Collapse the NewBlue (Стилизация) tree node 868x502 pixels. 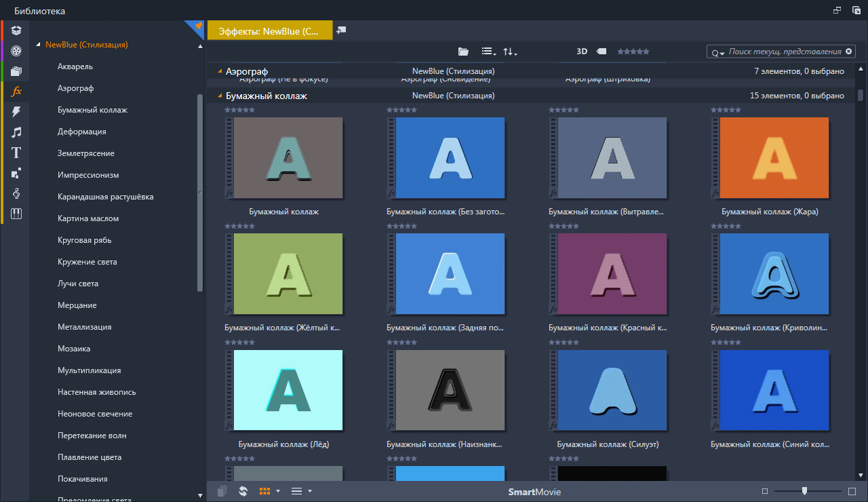[39, 45]
